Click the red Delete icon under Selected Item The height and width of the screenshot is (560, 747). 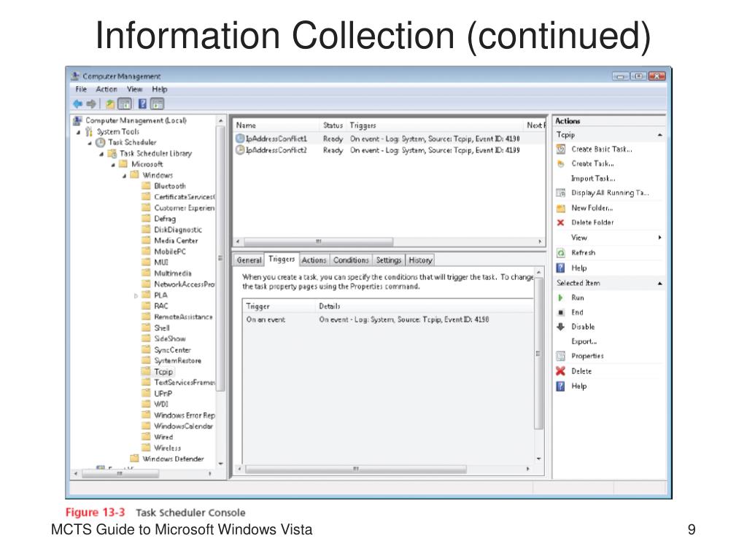[561, 371]
